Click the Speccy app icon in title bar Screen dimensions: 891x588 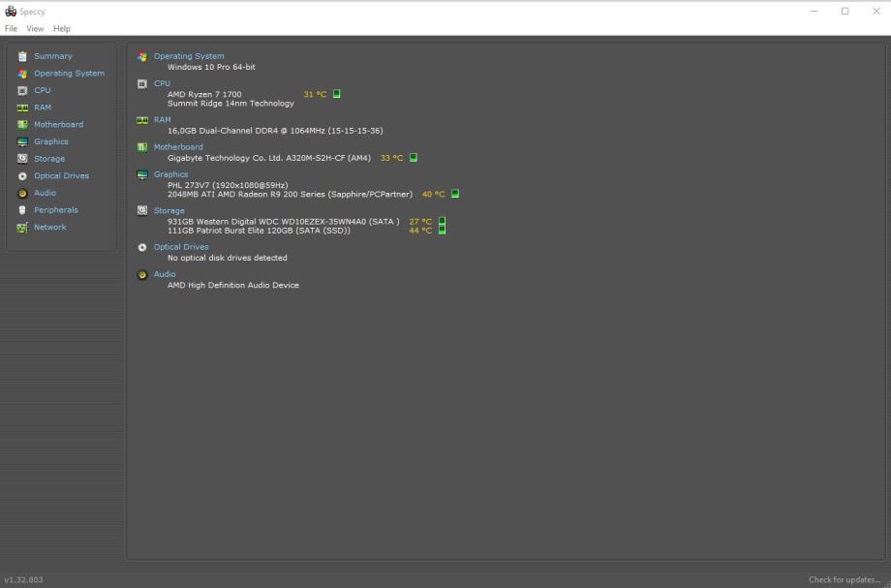(11, 11)
